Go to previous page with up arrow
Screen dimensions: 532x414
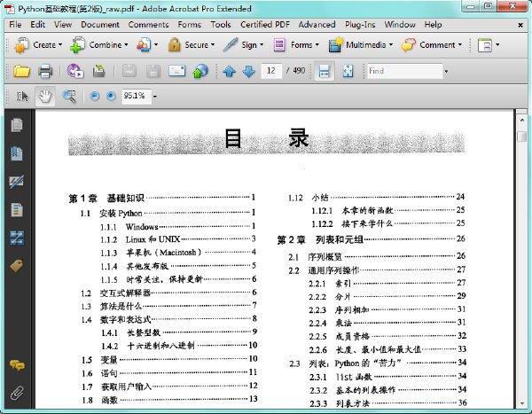(x=230, y=71)
